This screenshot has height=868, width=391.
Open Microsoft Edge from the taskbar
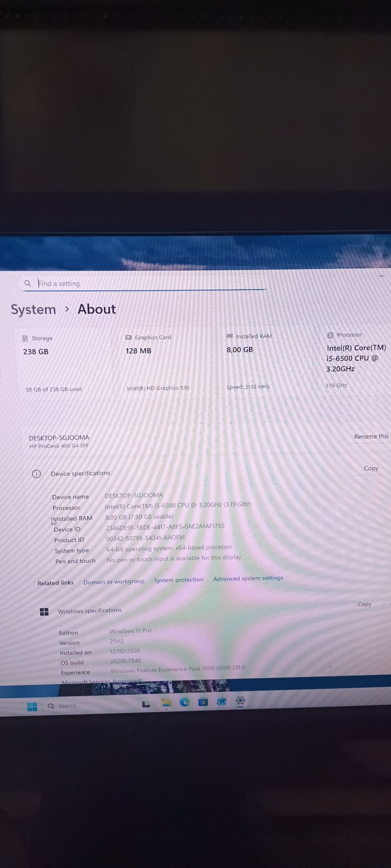(x=185, y=702)
